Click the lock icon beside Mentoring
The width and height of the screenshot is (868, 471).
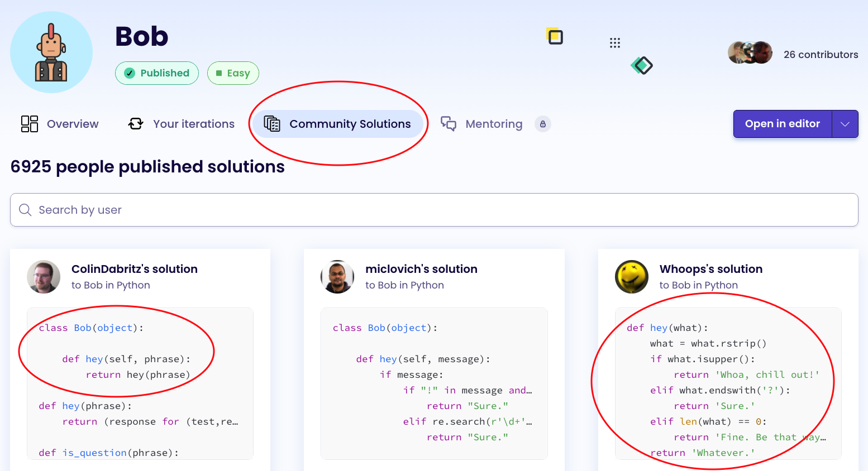click(x=543, y=124)
